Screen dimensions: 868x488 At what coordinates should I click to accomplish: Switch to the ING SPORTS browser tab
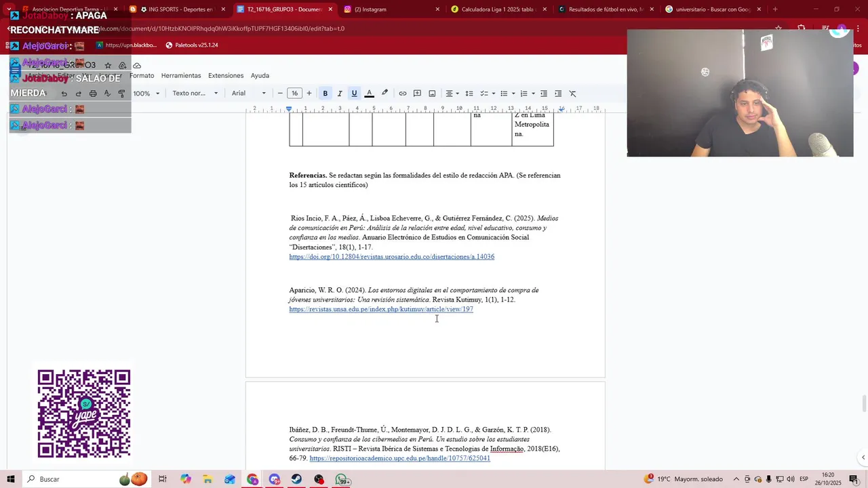178,9
